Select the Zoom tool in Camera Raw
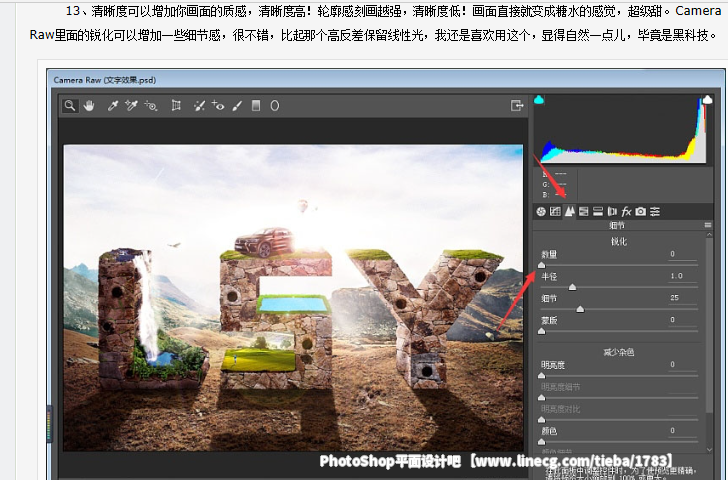The height and width of the screenshot is (480, 728). point(70,106)
